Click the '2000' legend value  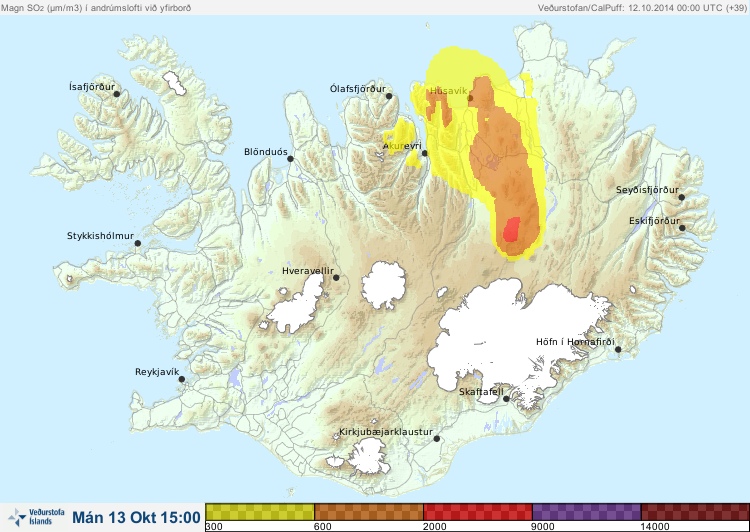pos(435,527)
